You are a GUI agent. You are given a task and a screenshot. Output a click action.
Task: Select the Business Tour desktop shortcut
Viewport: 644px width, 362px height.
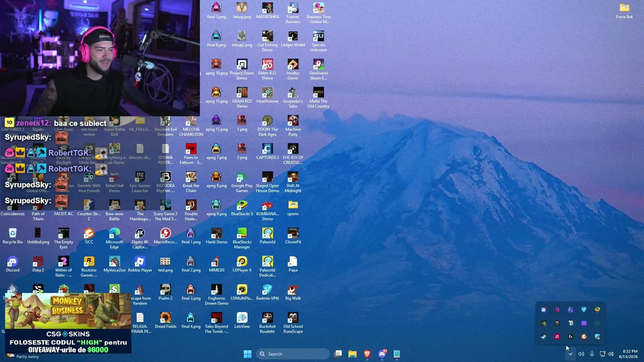pyautogui.click(x=318, y=13)
